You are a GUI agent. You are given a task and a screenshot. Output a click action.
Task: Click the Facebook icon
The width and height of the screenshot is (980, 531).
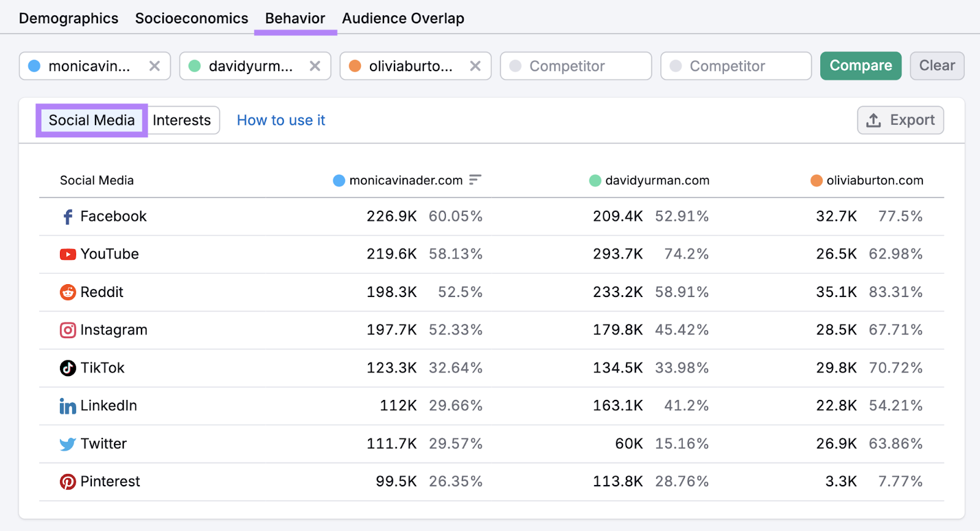coord(68,217)
